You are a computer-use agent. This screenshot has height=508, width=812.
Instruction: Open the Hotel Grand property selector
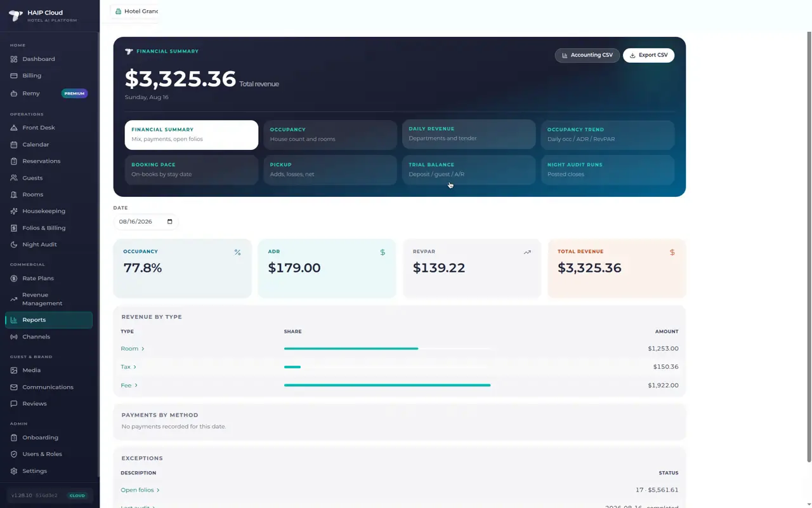(135, 11)
